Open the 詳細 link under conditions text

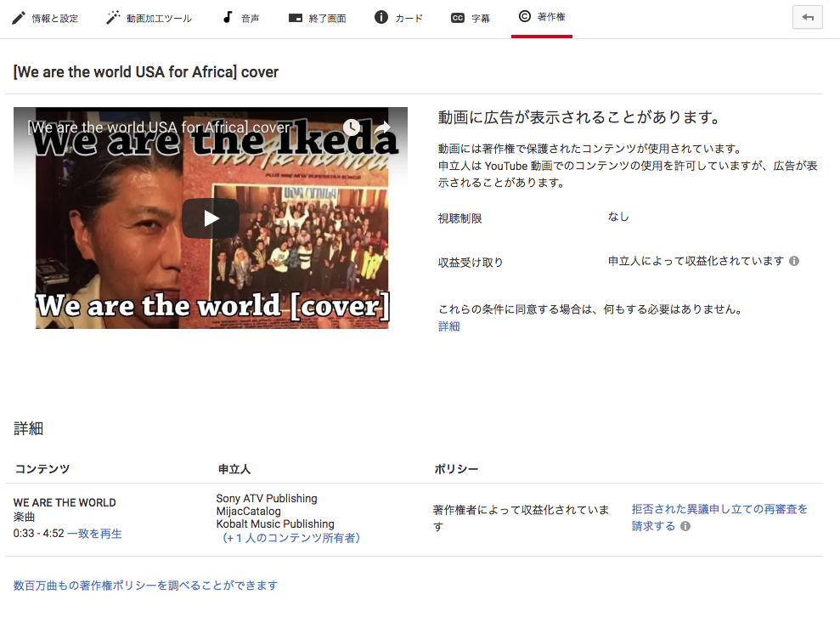click(x=449, y=326)
